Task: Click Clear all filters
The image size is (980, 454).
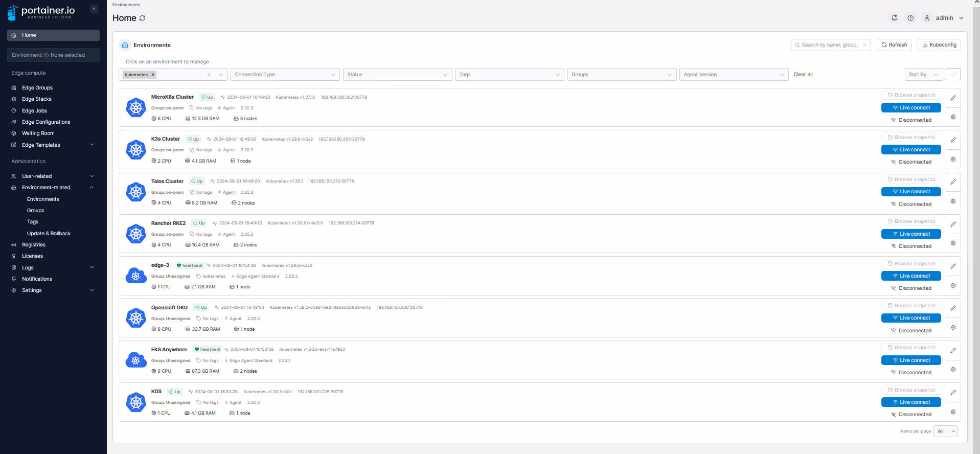Action: coord(803,75)
